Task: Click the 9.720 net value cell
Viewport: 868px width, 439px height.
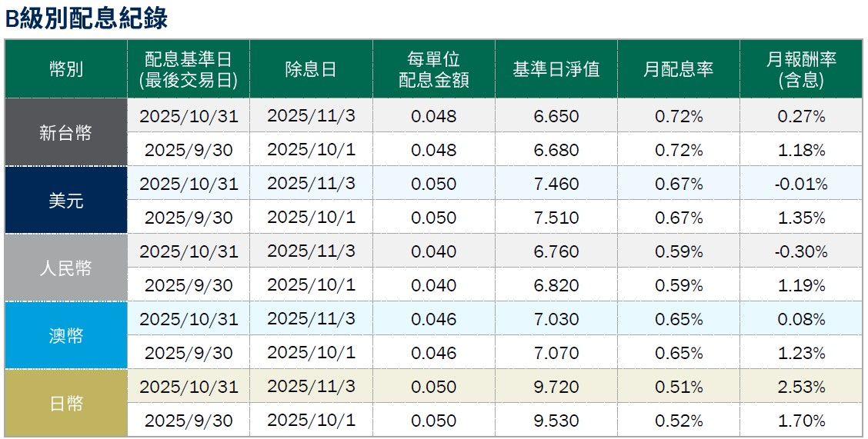Action: pyautogui.click(x=556, y=387)
